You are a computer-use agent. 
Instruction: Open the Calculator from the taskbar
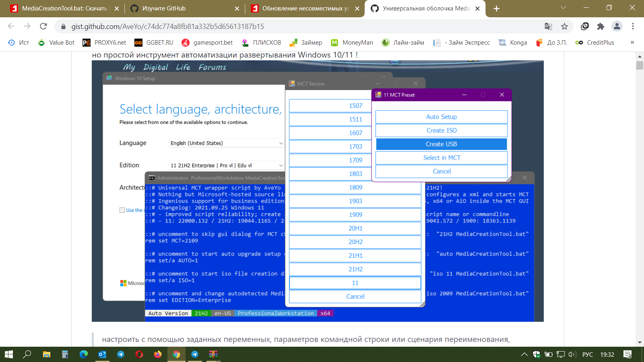(65, 354)
